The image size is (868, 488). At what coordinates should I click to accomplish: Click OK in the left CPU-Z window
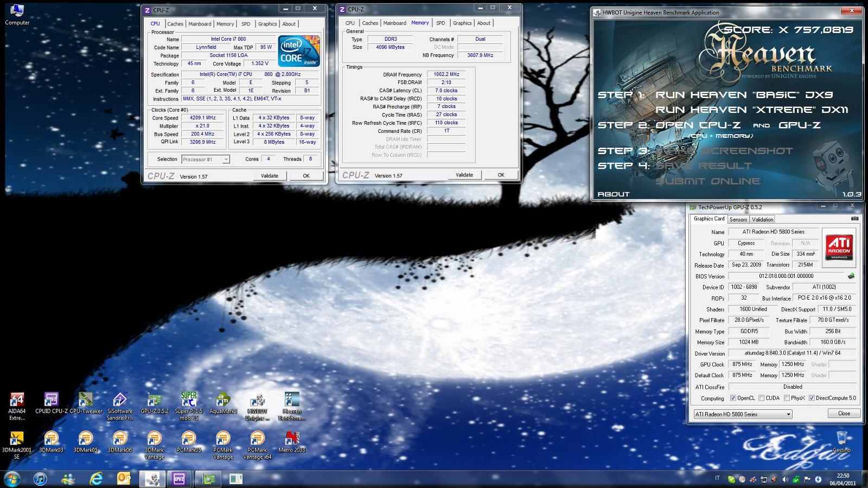click(306, 176)
